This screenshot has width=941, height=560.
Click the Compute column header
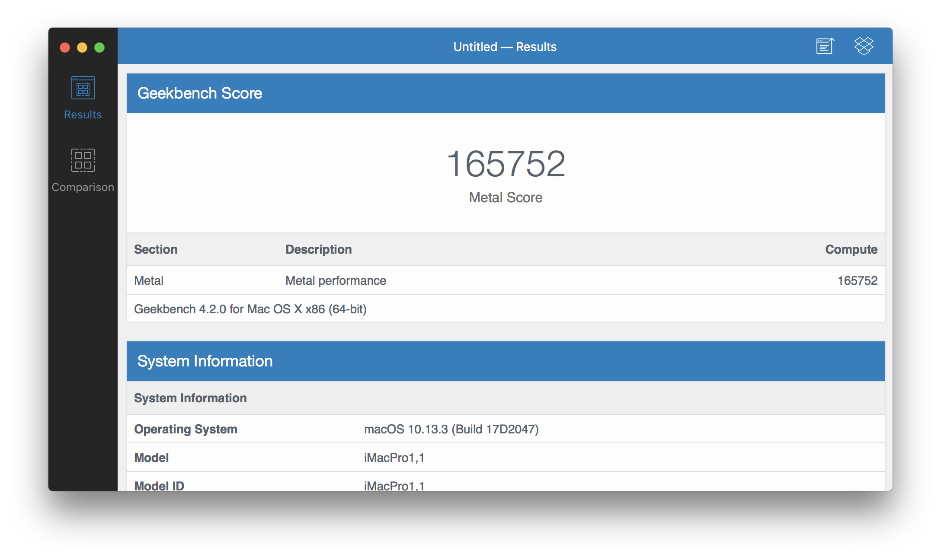click(851, 249)
